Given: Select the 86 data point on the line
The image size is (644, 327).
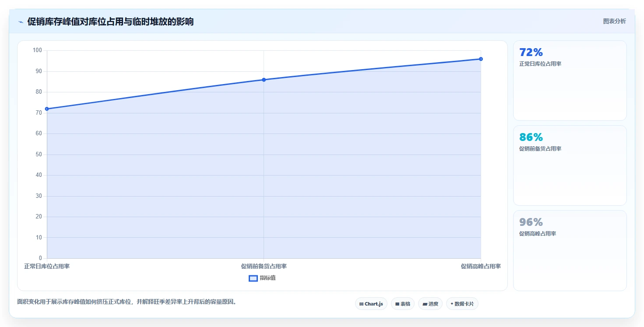Looking at the screenshot, I should click(x=264, y=80).
